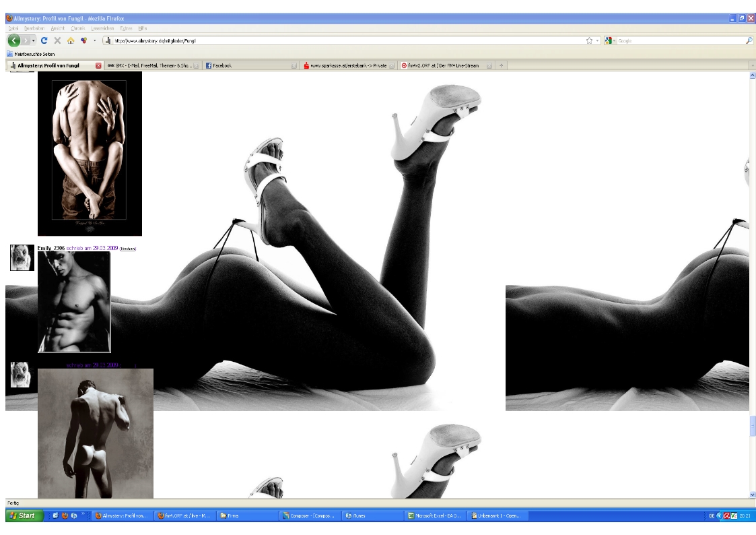Click the löschen link next to Emily_2306's post
756x535 pixels.
128,249
